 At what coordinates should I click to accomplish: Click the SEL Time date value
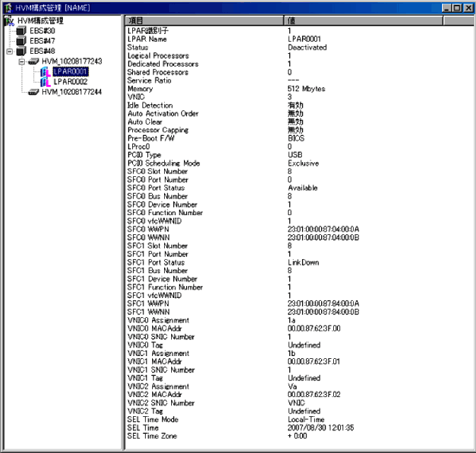coord(320,428)
